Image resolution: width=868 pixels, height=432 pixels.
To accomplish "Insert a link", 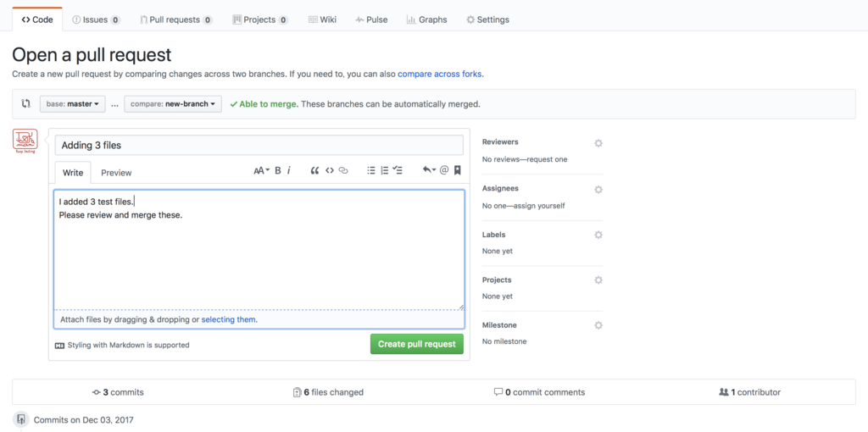I will tap(343, 170).
